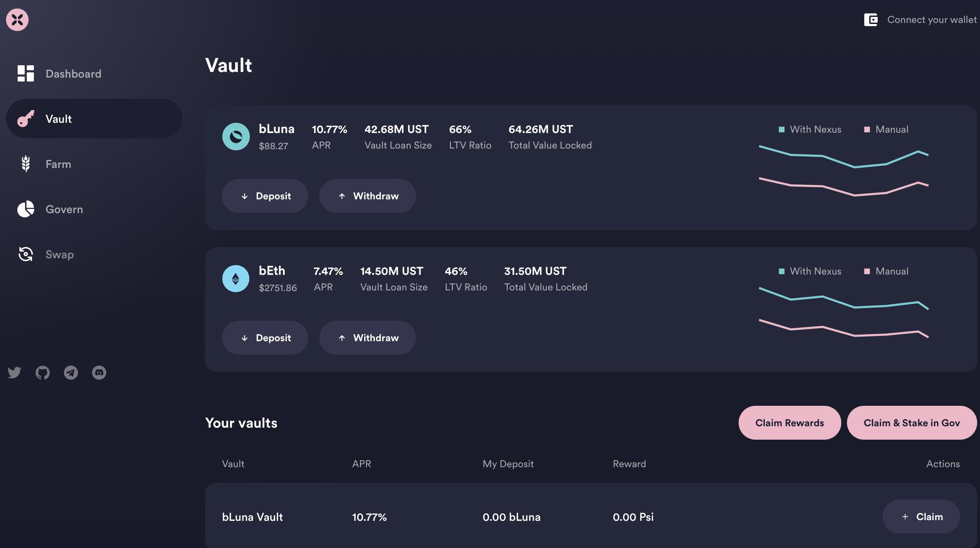Click the Claim Rewards button
Image resolution: width=980 pixels, height=548 pixels.
(x=789, y=423)
